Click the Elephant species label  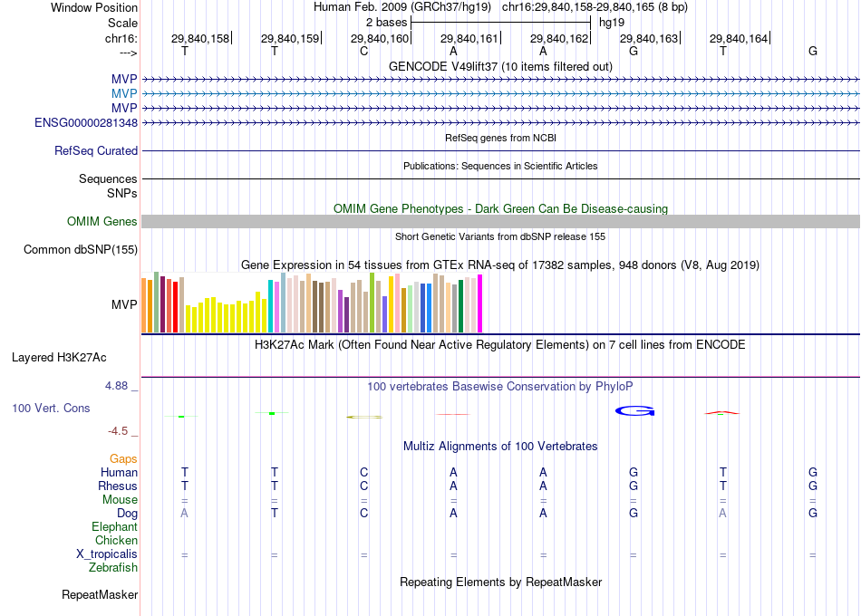pos(115,527)
